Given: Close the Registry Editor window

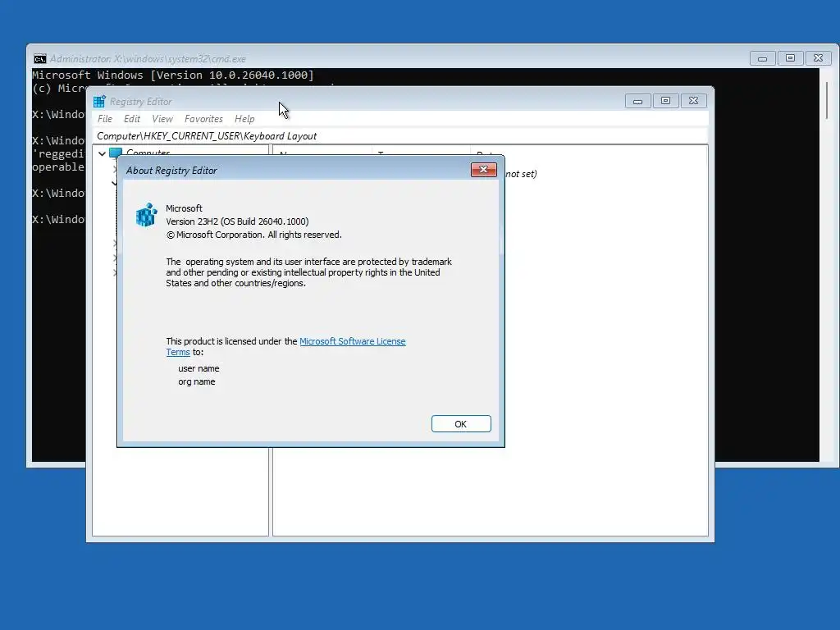Looking at the screenshot, I should (x=694, y=101).
